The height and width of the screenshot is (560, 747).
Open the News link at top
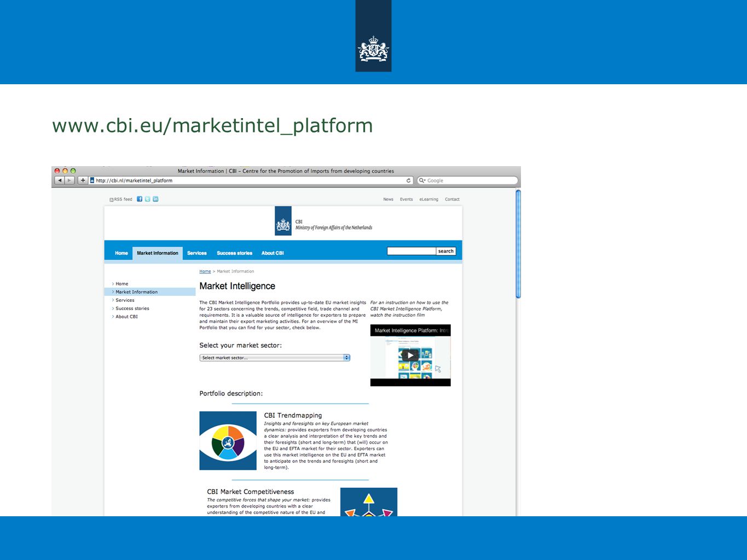coord(388,200)
